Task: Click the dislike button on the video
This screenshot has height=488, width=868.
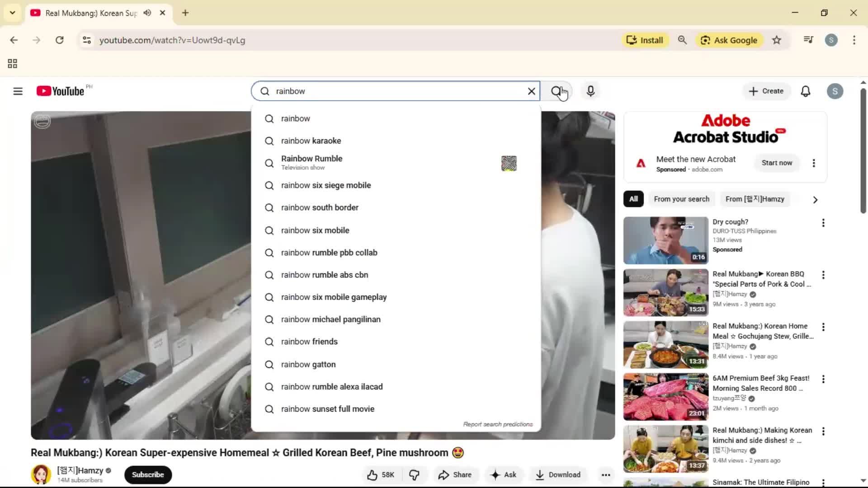Action: point(414,474)
